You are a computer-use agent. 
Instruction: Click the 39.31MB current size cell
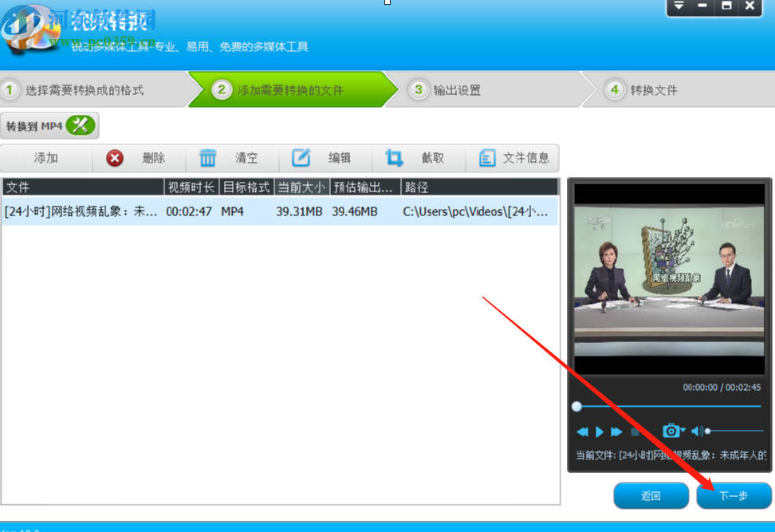pyautogui.click(x=299, y=211)
